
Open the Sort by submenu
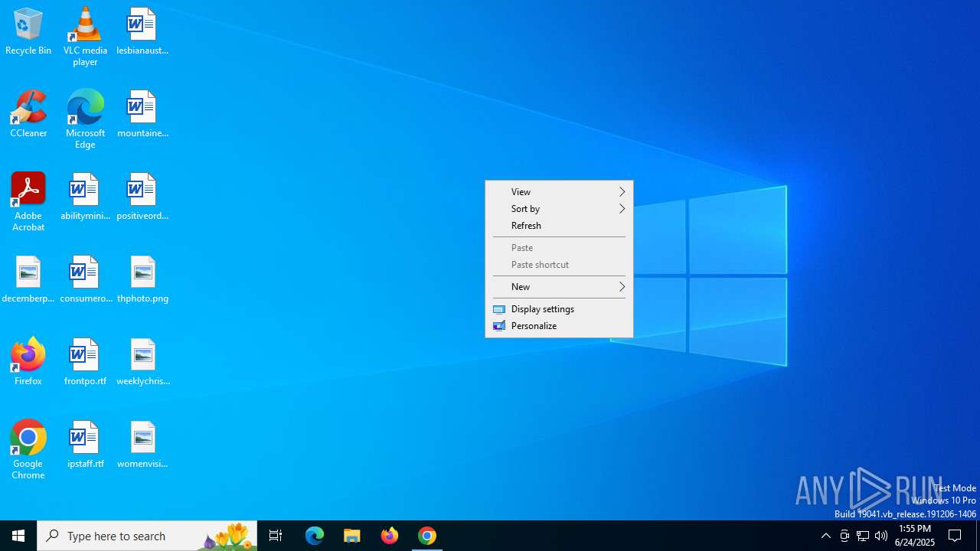pyautogui.click(x=559, y=209)
